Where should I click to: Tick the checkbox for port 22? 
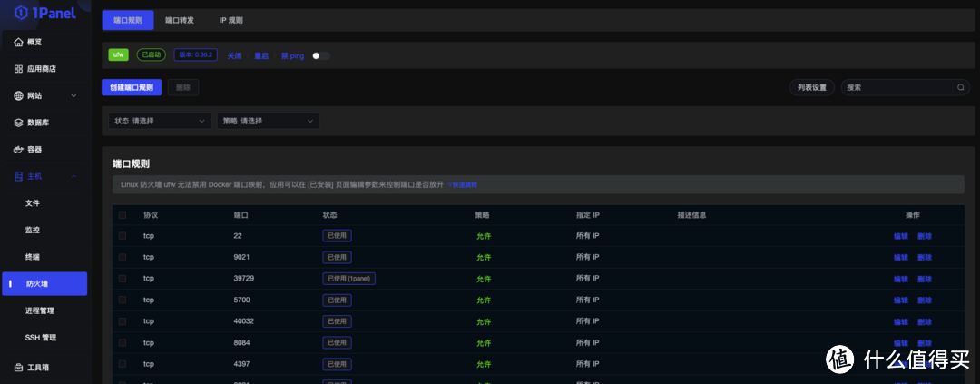[122, 236]
